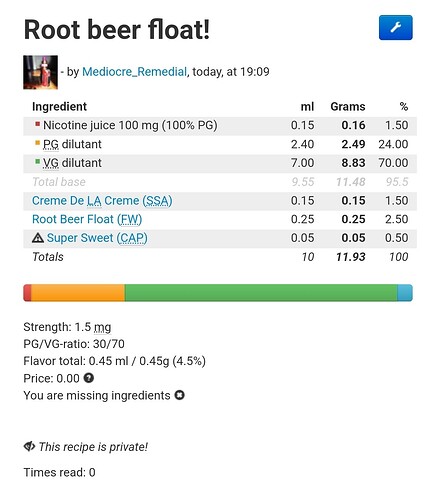Click the green VG segment of ratio bar
Screen dimensions: 437x500
261,293
